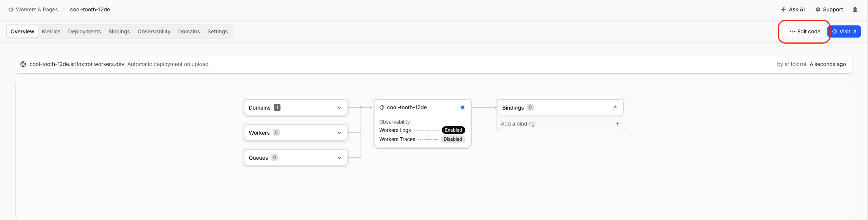Click the '6 seconds ago' timestamp
This screenshot has height=220, width=868.
coord(828,64)
